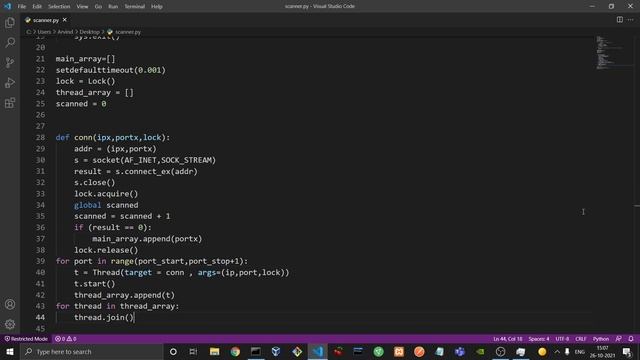Open the Go menu
Viewport: 640px width, 360px height.
[98, 7]
